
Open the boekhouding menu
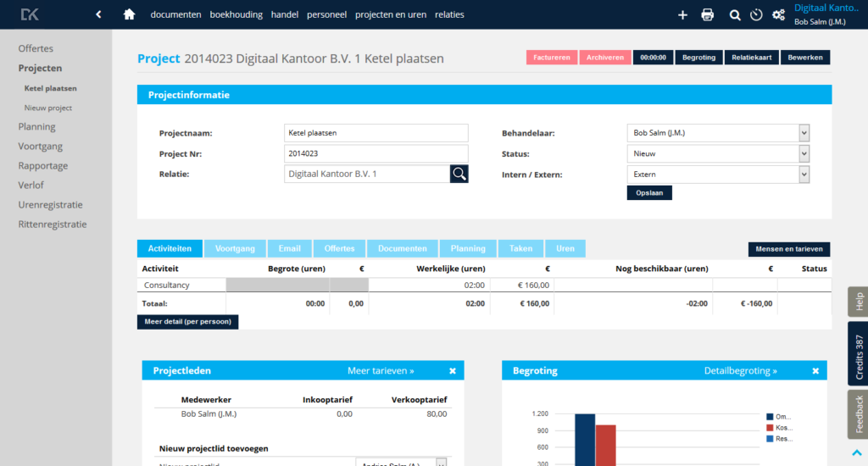[x=236, y=14]
